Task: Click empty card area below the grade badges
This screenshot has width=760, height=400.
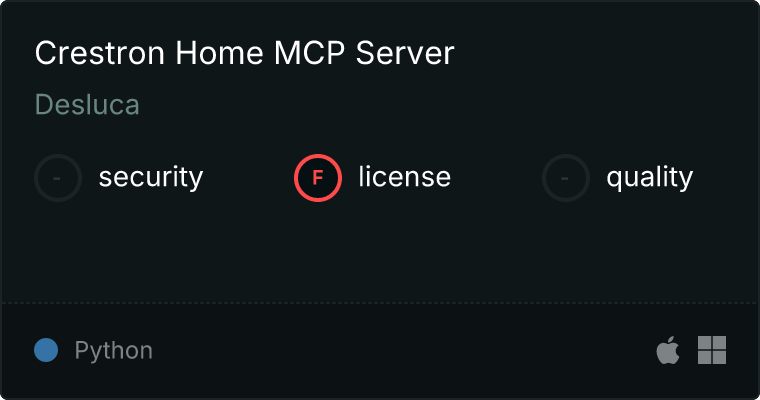Action: 380,252
